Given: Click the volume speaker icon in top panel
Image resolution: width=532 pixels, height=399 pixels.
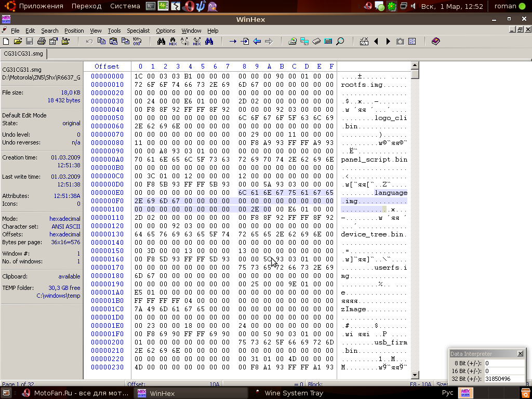Looking at the screenshot, I should coord(413,6).
